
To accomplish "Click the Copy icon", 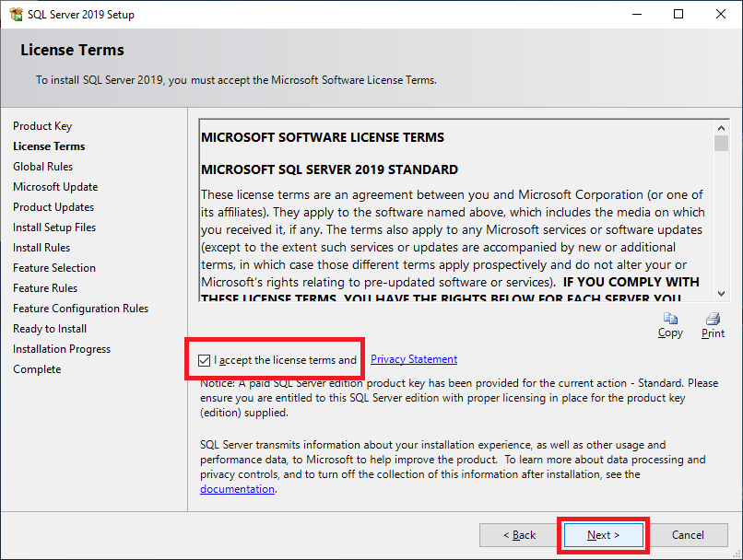I will tap(670, 319).
